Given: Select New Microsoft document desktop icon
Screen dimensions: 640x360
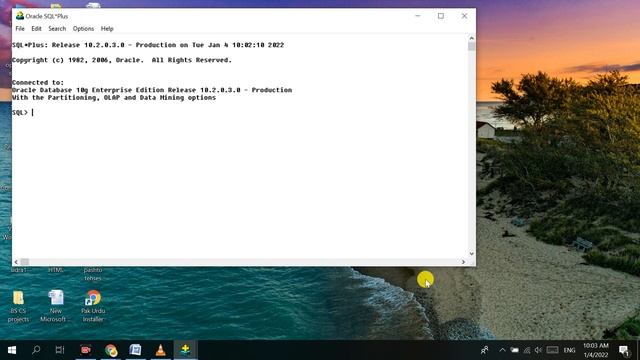Looking at the screenshot, I should pyautogui.click(x=56, y=307).
